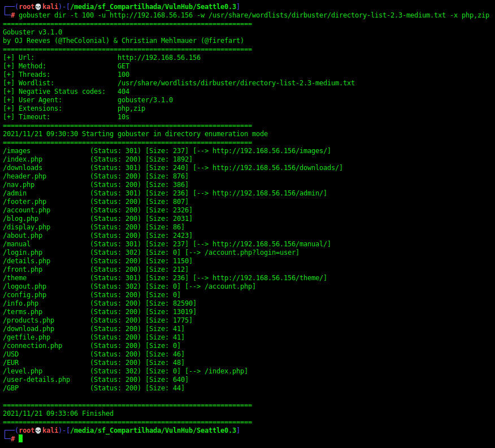
Task: Click the Wordlist path directory-list-2.3-medium.txt in config
Action: (236, 82)
